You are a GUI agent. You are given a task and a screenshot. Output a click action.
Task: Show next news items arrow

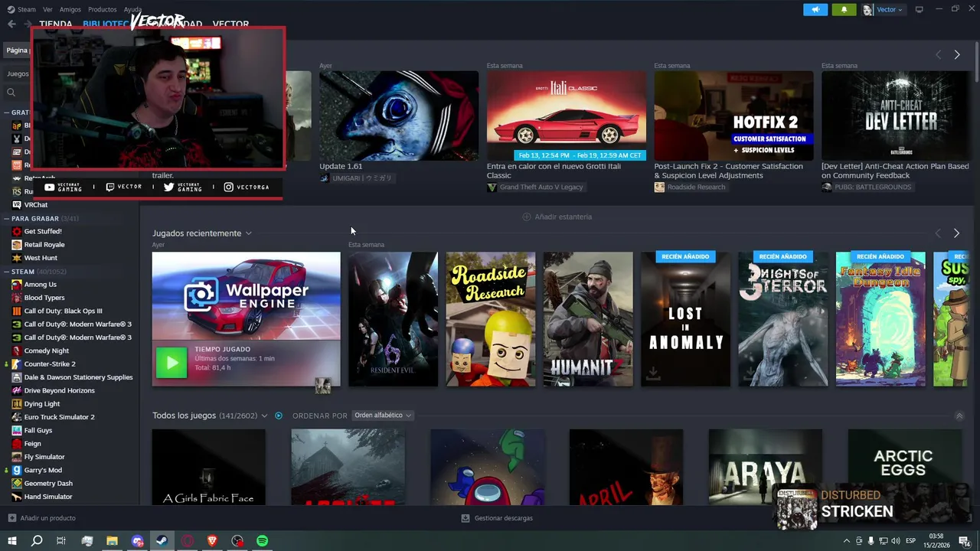(956, 54)
